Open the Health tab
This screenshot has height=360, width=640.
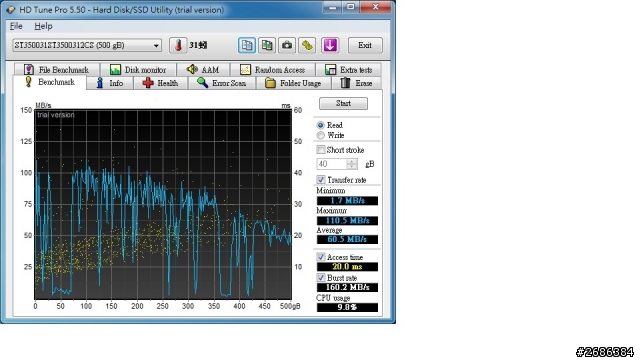[160, 83]
